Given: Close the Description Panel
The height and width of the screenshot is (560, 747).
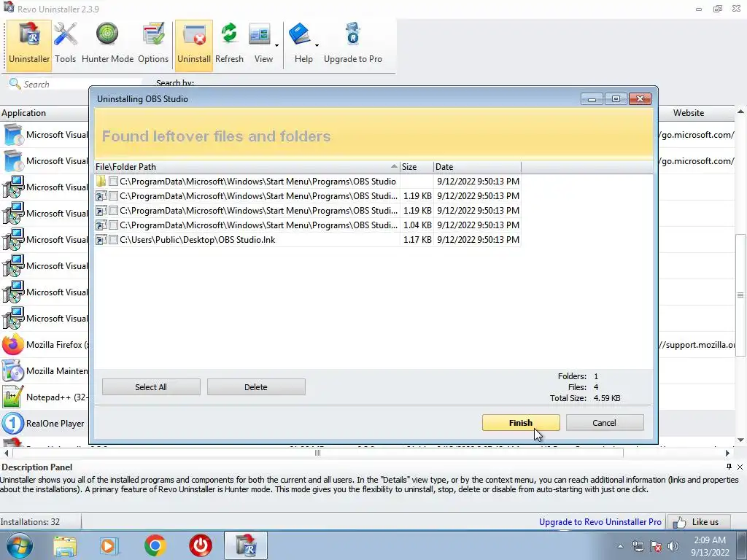Looking at the screenshot, I should [x=740, y=467].
